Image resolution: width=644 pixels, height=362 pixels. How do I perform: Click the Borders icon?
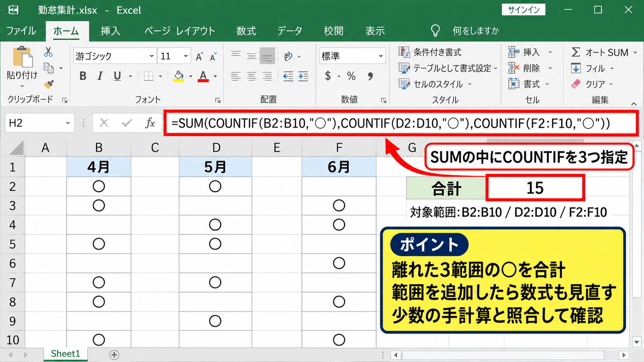(148, 76)
